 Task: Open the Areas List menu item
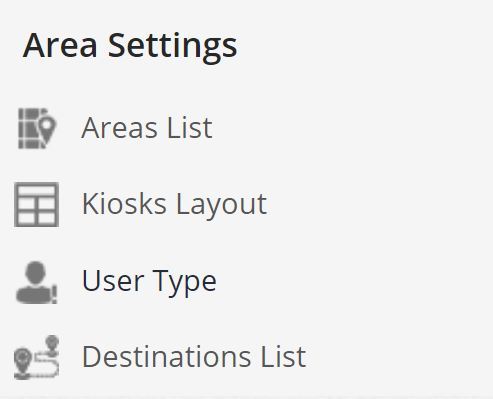point(147,128)
